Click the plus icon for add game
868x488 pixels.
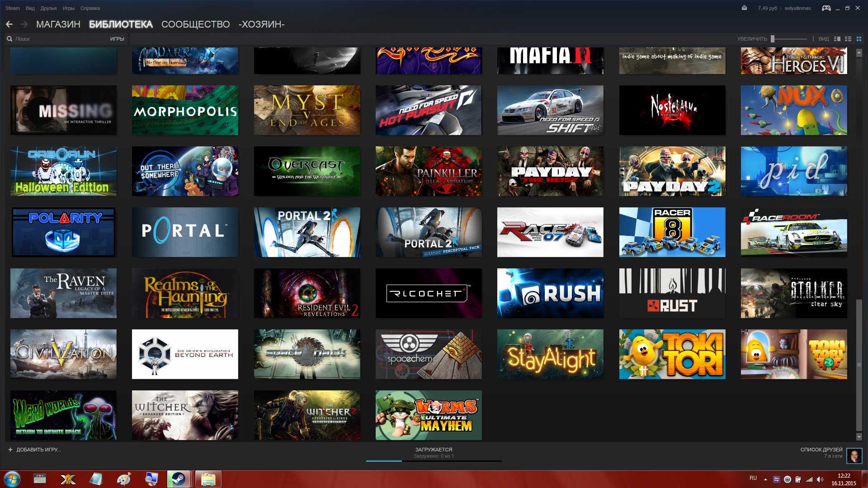10,450
